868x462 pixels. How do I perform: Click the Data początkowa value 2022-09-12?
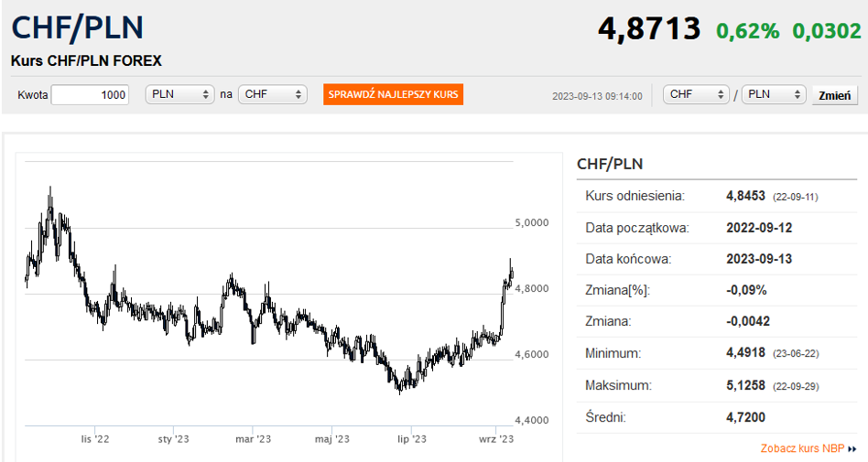click(x=759, y=228)
